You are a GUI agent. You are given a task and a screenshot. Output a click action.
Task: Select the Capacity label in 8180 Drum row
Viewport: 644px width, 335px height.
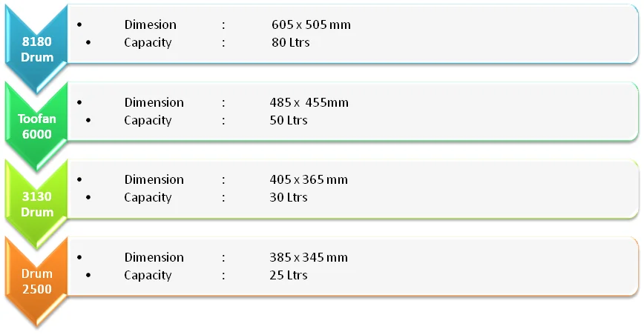coord(148,42)
